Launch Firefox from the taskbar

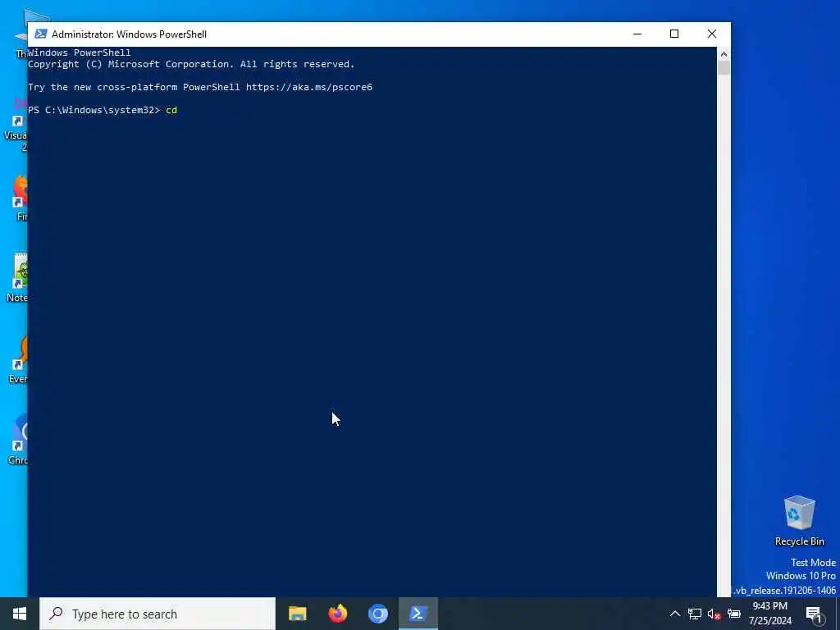(337, 614)
